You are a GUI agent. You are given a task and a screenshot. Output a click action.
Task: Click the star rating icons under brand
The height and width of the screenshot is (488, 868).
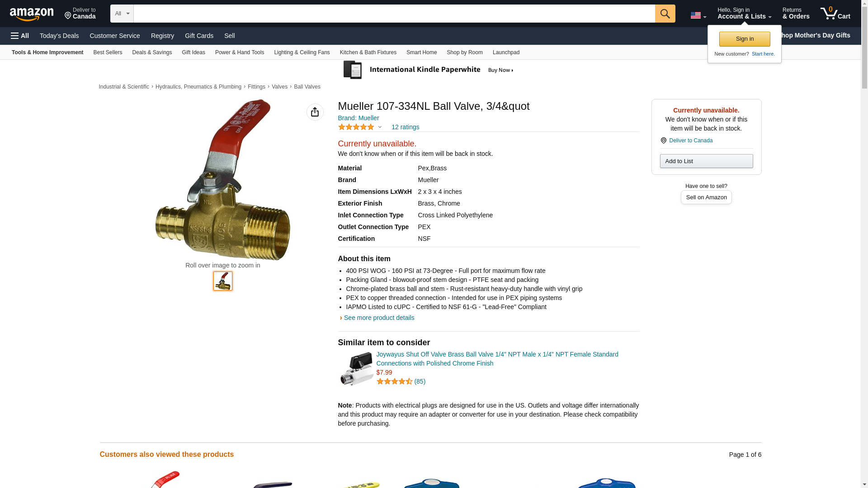click(x=356, y=127)
